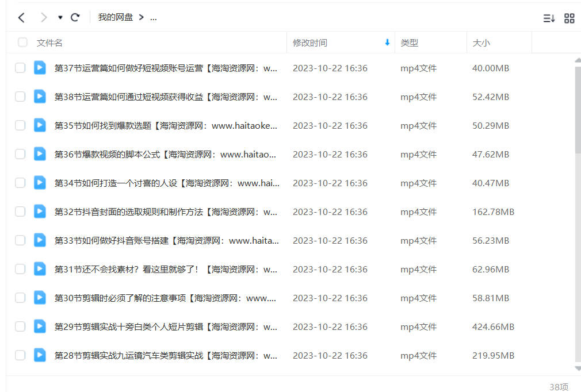Sort by 文件名 column

[x=49, y=43]
